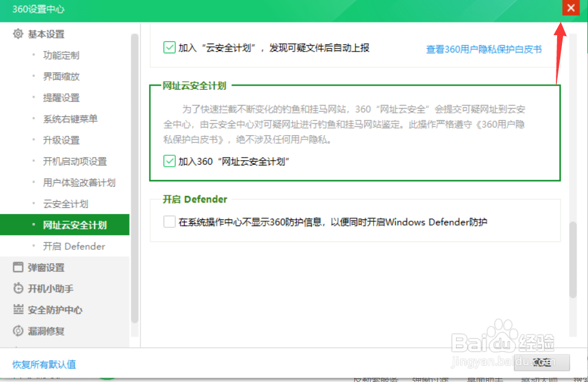
Task: Click the 开启 Defender section heading
Action: click(195, 199)
